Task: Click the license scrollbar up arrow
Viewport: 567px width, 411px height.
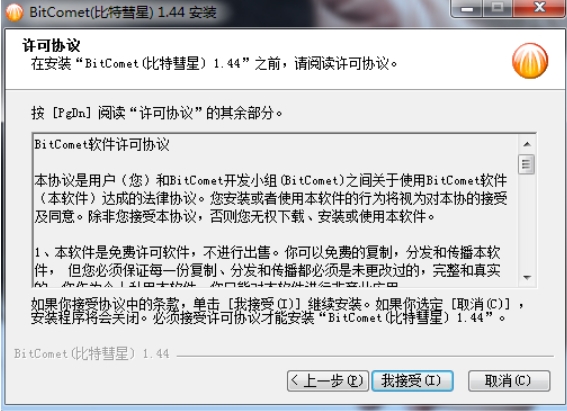Action: point(527,144)
